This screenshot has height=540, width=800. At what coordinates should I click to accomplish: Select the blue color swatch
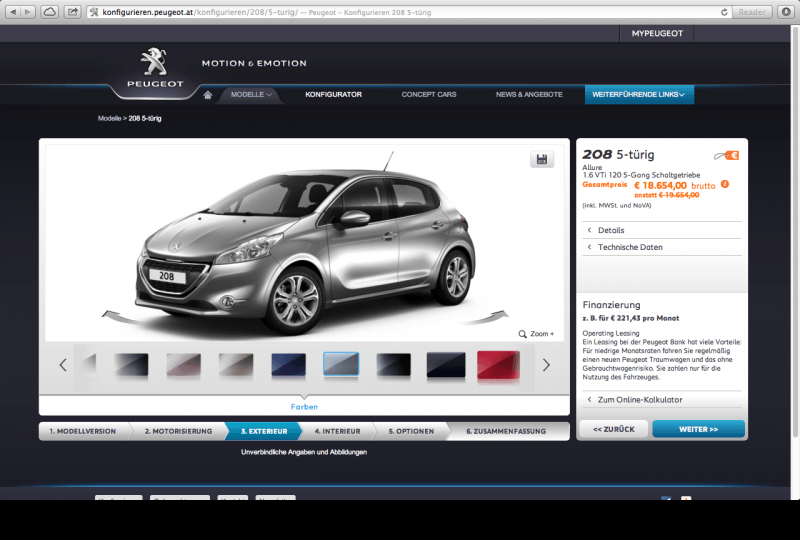coord(289,365)
